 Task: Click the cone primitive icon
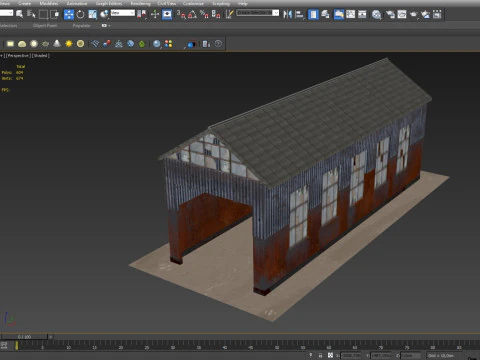(x=57, y=44)
